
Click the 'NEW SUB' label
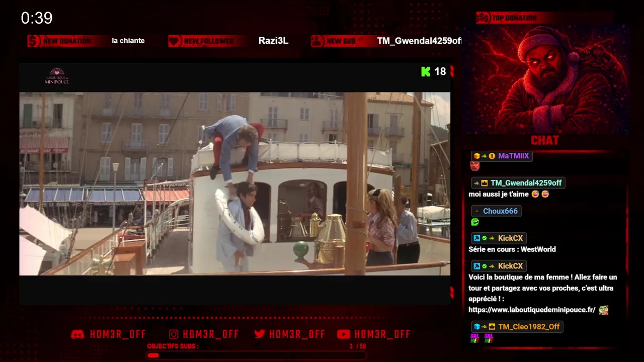[x=341, y=41]
